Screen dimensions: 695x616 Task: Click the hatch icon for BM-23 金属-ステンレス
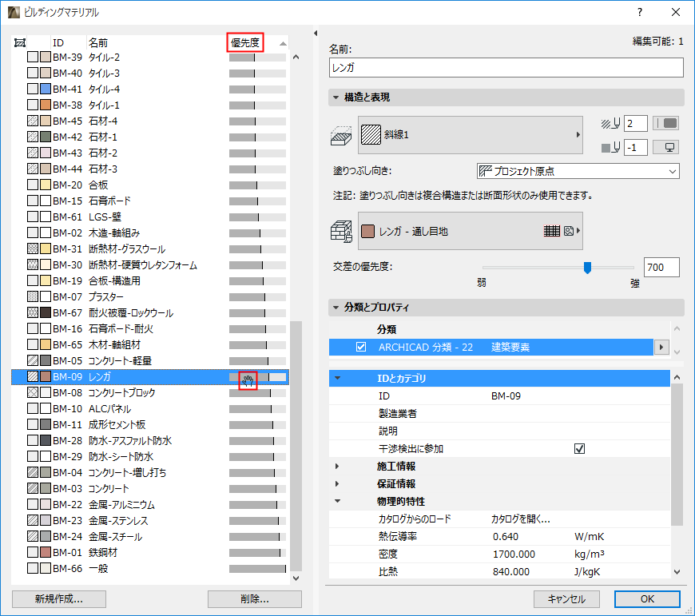[33, 520]
